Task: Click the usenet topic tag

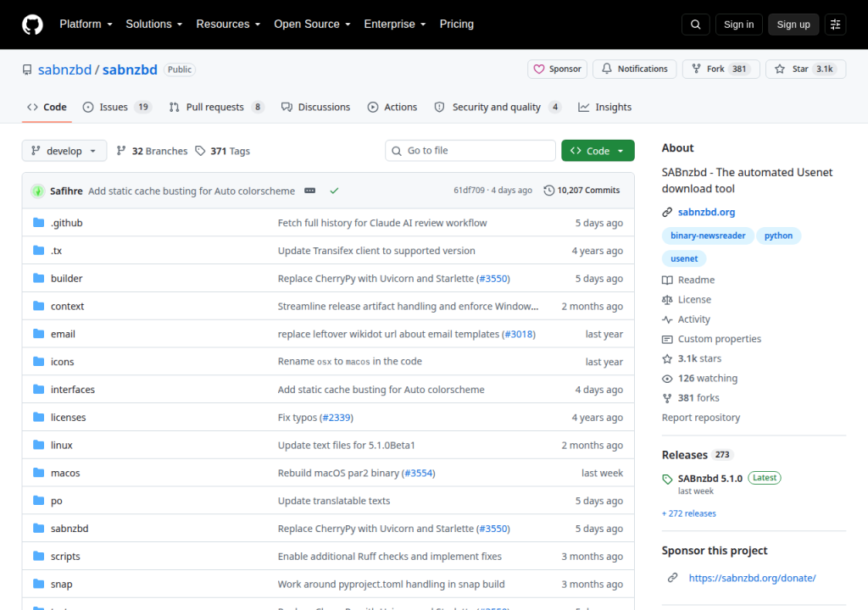Action: 684,258
